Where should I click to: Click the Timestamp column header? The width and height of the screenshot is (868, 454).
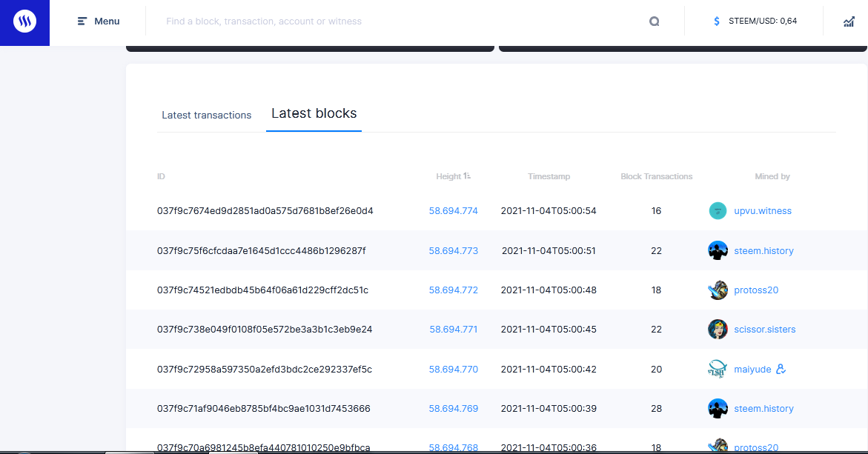[549, 176]
